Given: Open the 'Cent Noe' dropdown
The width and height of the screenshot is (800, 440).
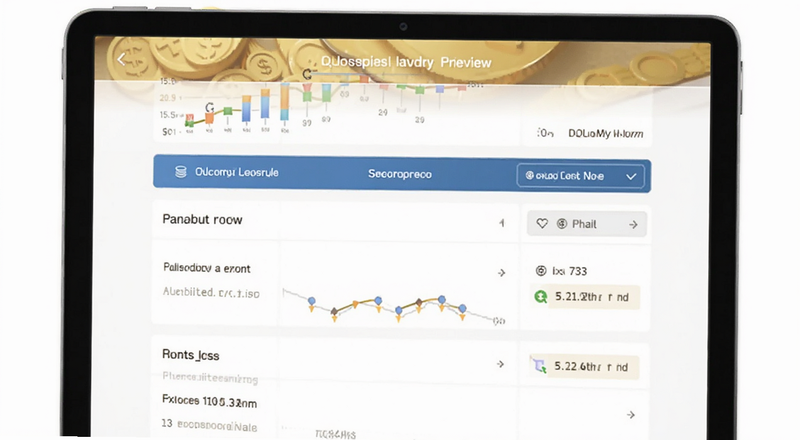Looking at the screenshot, I should click(x=580, y=176).
